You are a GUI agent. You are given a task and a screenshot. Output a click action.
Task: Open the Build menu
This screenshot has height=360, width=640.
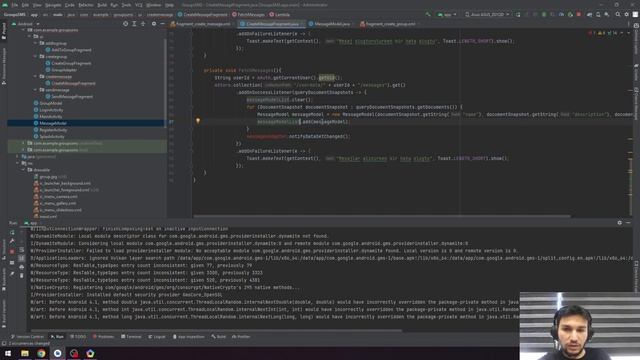coord(102,5)
